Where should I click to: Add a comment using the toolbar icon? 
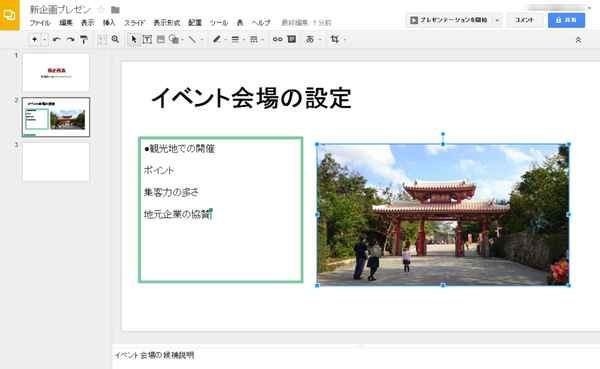[292, 39]
